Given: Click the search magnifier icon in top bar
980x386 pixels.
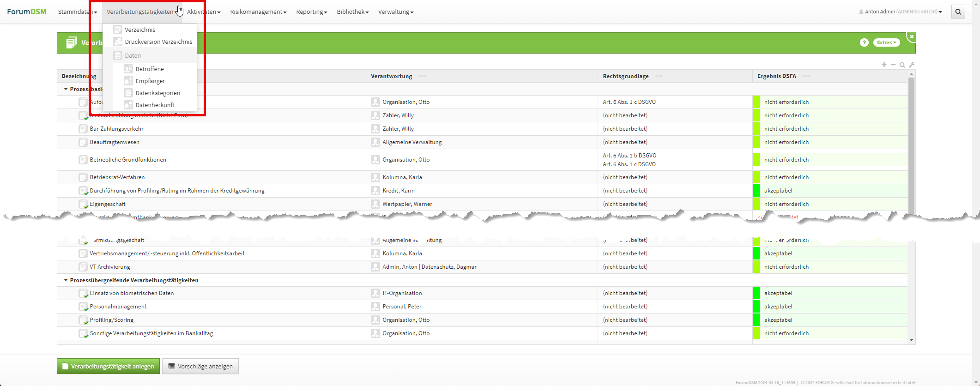Looking at the screenshot, I should (958, 12).
